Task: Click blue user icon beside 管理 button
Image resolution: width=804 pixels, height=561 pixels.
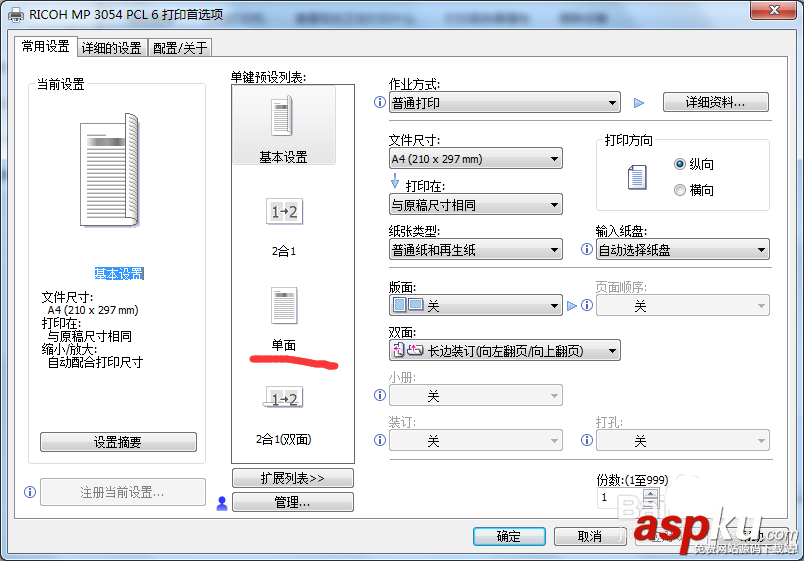Action: [222, 503]
